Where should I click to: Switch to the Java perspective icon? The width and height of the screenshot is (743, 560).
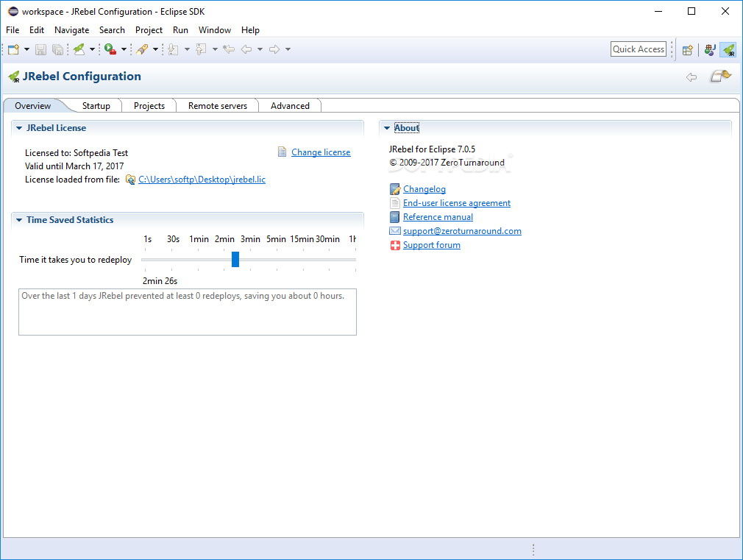point(710,50)
